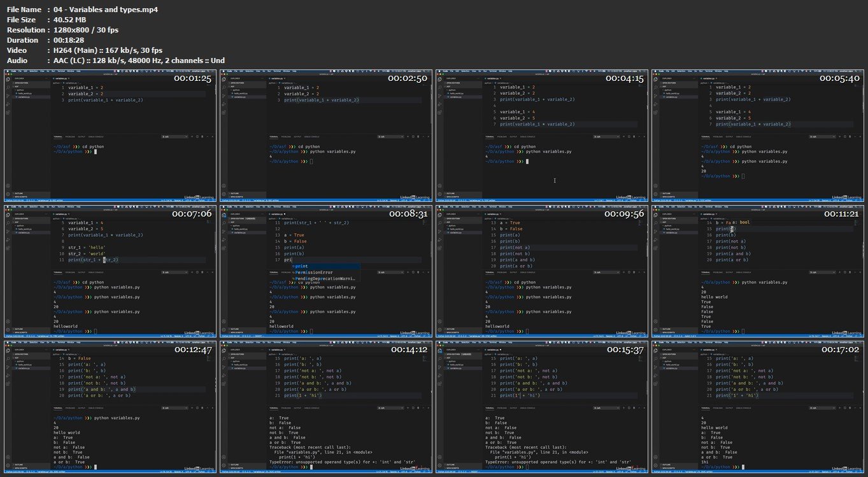Click the TERMINAL tab in the 00:01:25 frame
868x477 pixels.
(58, 136)
